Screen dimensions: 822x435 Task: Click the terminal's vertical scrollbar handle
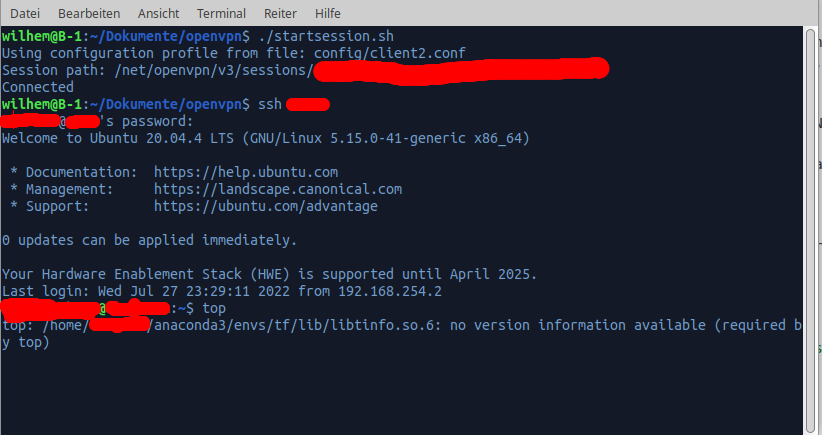810,231
